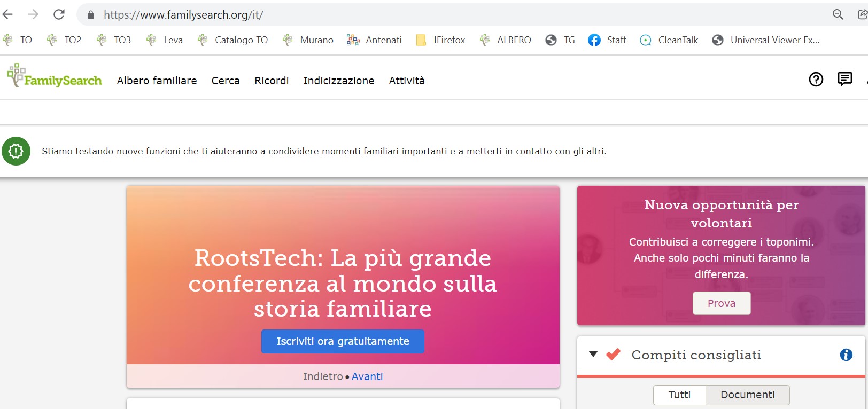Click the Nuova opportunità per volontari heading
This screenshot has height=409, width=868.
point(722,214)
